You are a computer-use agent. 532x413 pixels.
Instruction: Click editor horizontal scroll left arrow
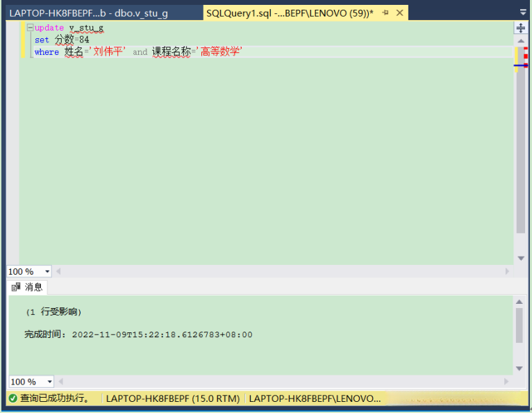tap(58, 271)
